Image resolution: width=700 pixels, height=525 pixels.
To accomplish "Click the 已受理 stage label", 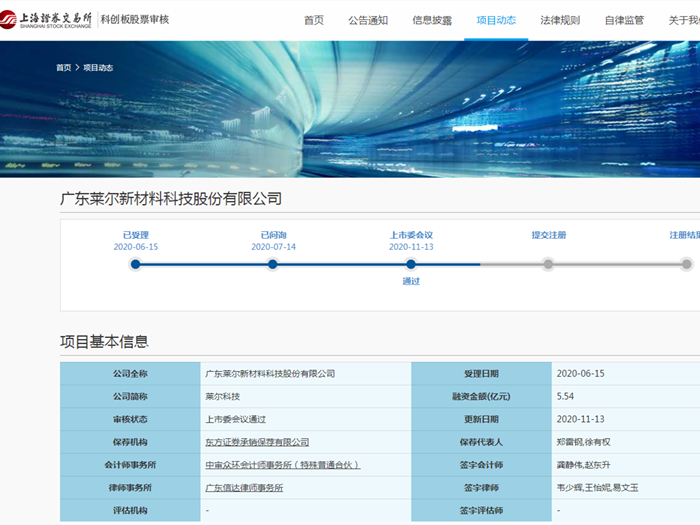I will pyautogui.click(x=136, y=235).
